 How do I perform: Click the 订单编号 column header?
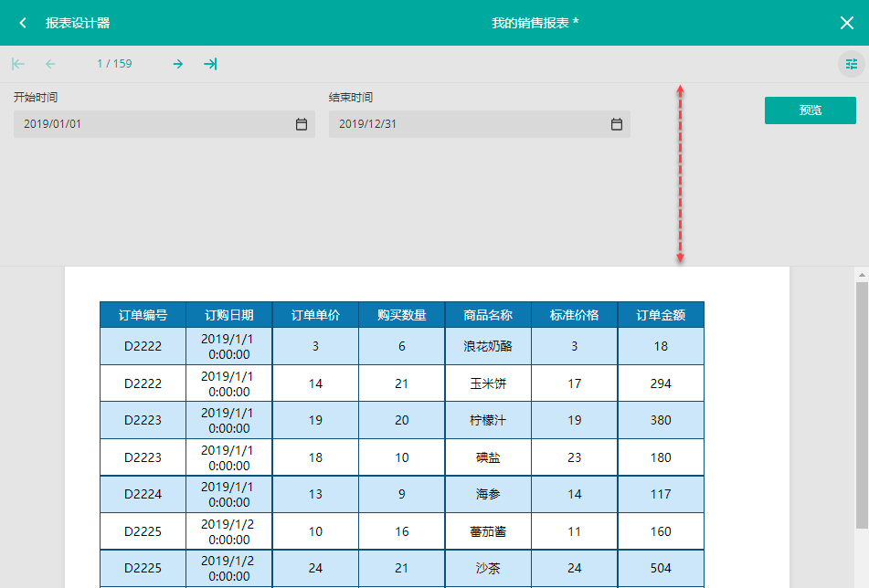pyautogui.click(x=143, y=315)
